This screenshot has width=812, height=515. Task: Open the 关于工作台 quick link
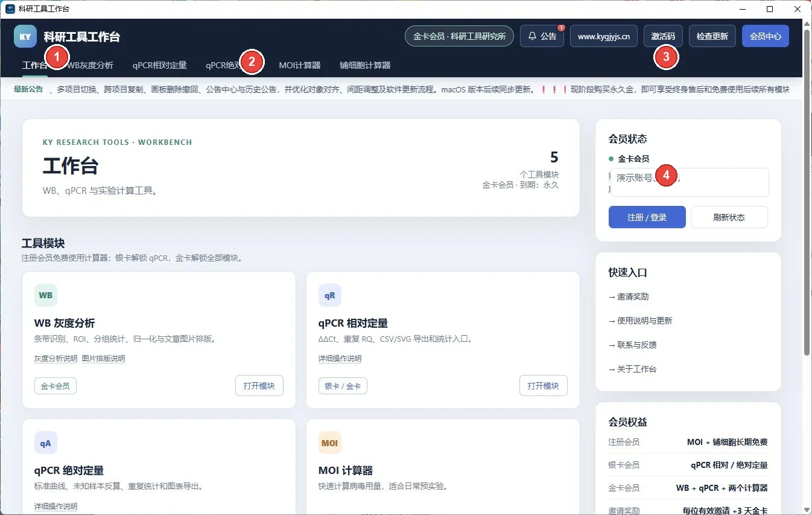pyautogui.click(x=632, y=369)
